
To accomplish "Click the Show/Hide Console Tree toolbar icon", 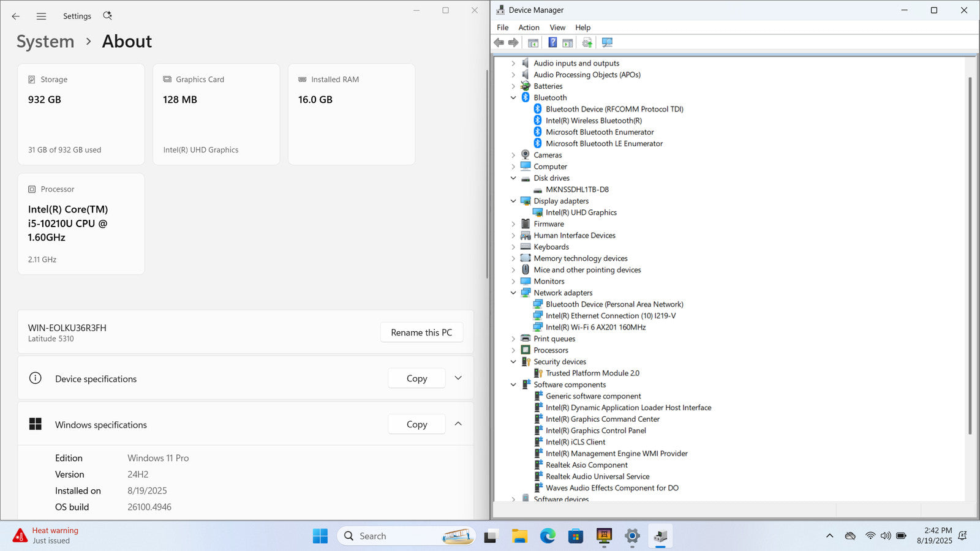I will coord(533,43).
